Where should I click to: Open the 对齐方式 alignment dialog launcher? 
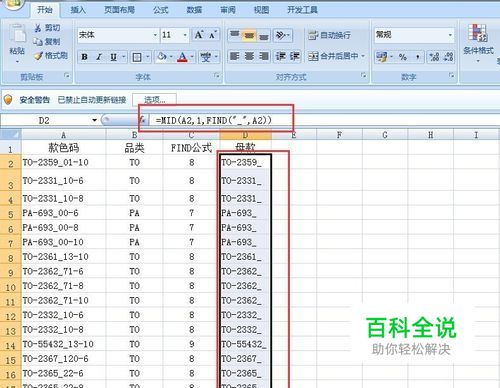364,76
